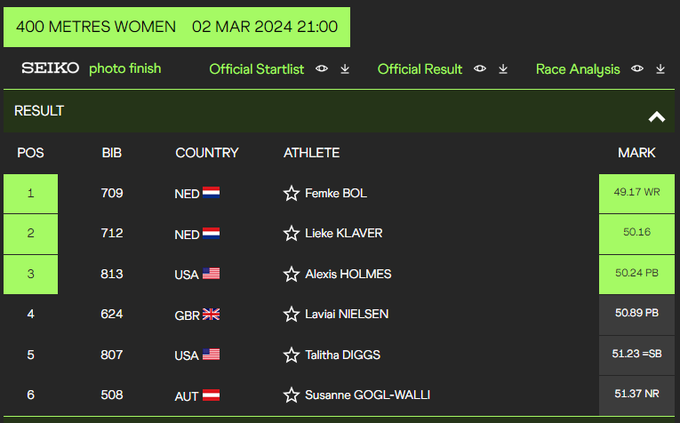The height and width of the screenshot is (423, 680).
Task: Favorite Susanne GOGL-WALLI with star
Action: click(x=292, y=395)
